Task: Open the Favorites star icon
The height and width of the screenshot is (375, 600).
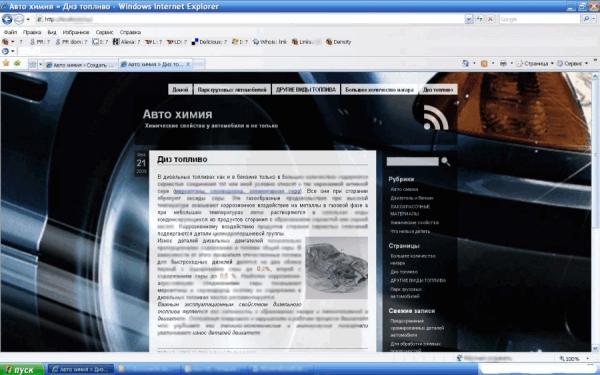Action: tap(6, 63)
